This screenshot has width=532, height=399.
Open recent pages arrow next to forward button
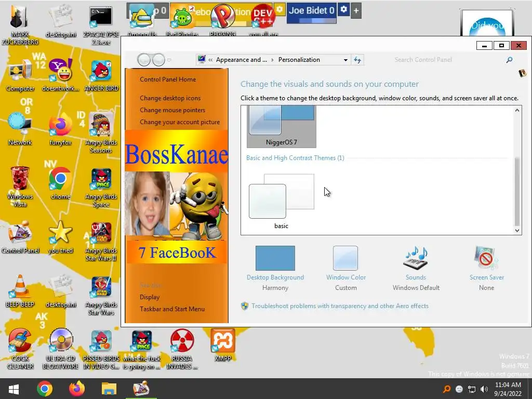pyautogui.click(x=169, y=60)
